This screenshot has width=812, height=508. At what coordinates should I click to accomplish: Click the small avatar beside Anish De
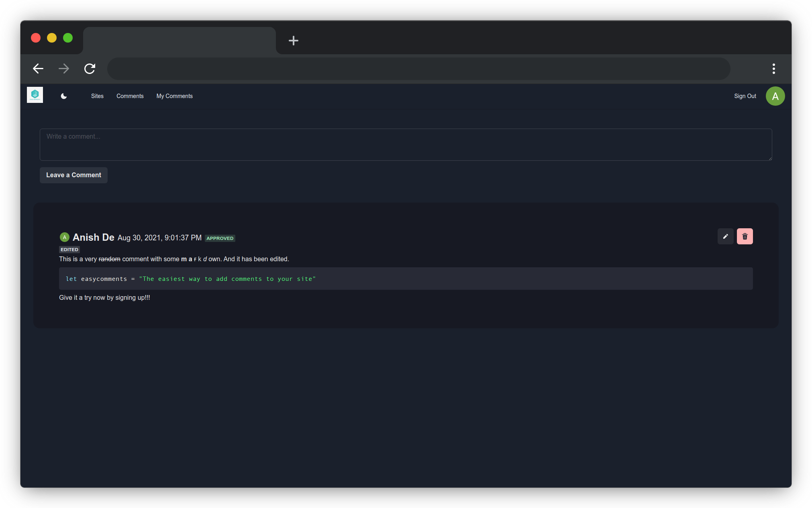tap(64, 237)
